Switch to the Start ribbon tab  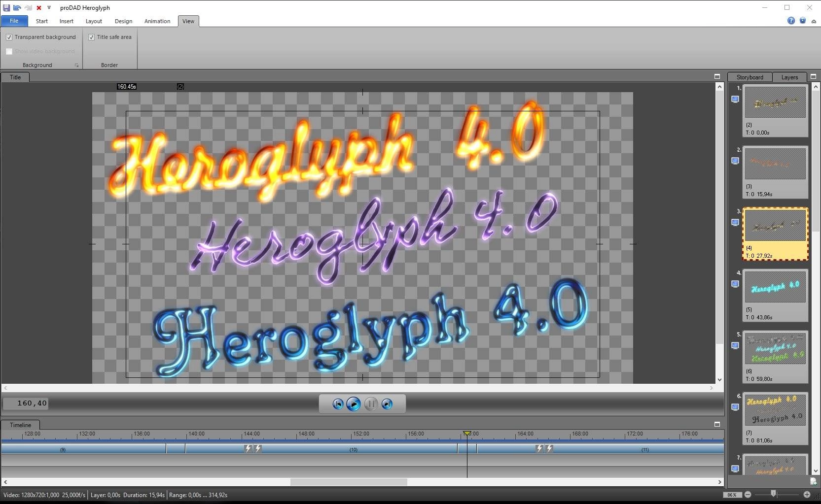pyautogui.click(x=42, y=21)
